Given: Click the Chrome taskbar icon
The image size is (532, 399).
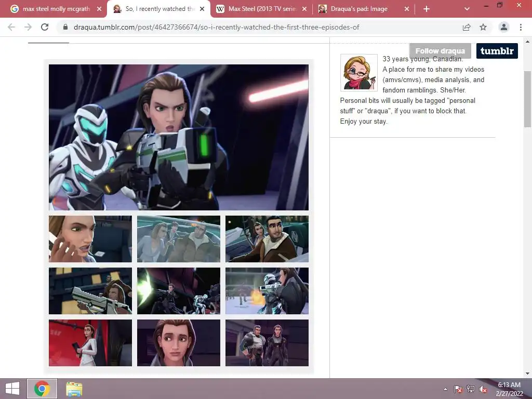Looking at the screenshot, I should (x=42, y=389).
